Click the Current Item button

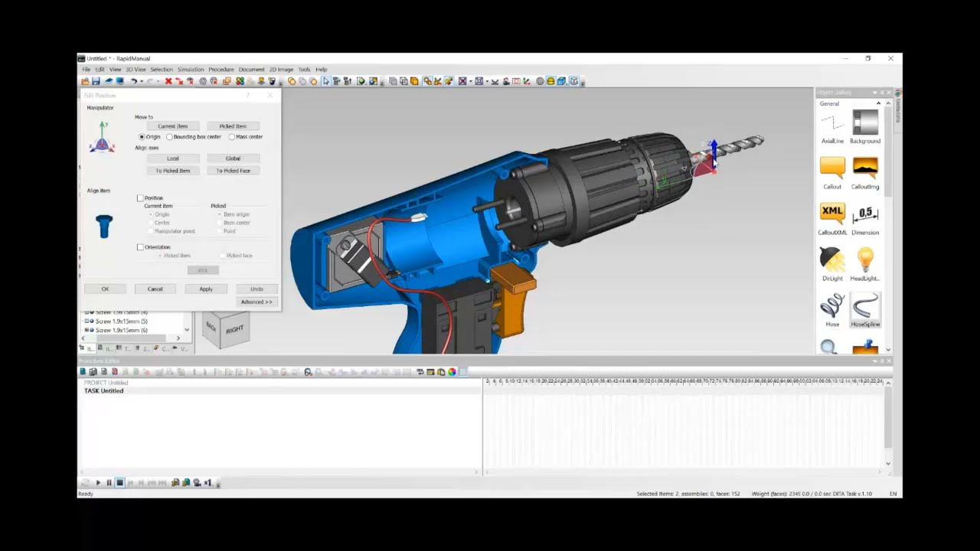(173, 126)
